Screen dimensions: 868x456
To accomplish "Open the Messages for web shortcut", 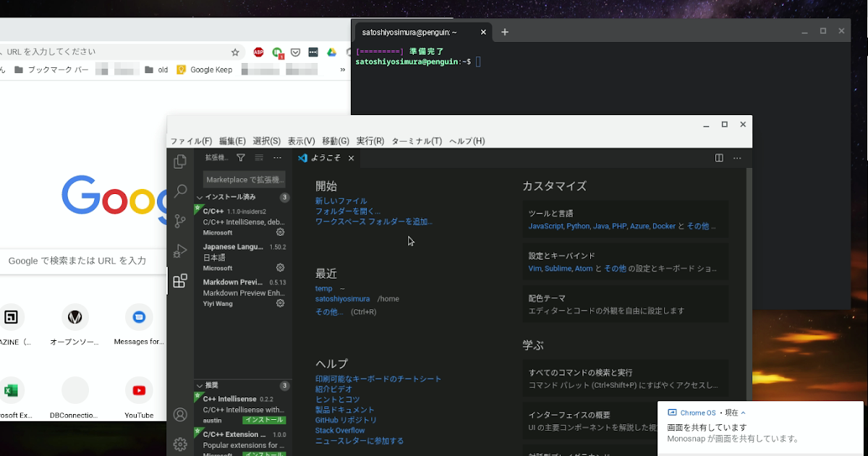I will pos(139,324).
